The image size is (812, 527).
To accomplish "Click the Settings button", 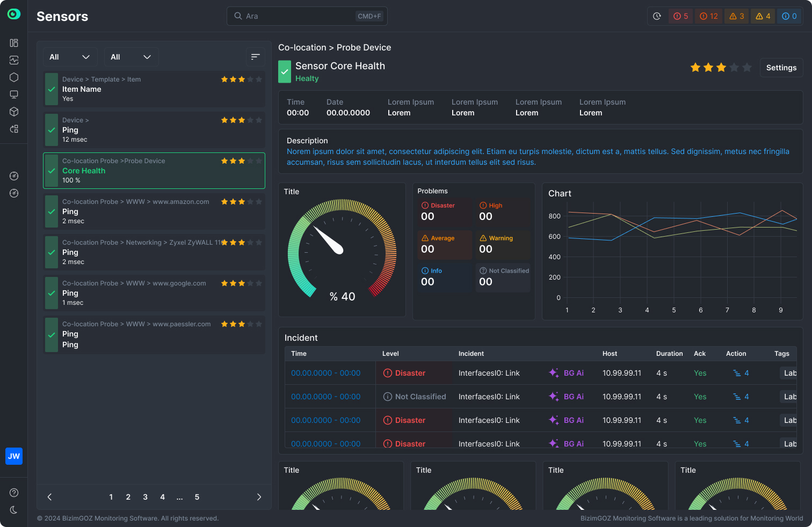I will 781,68.
